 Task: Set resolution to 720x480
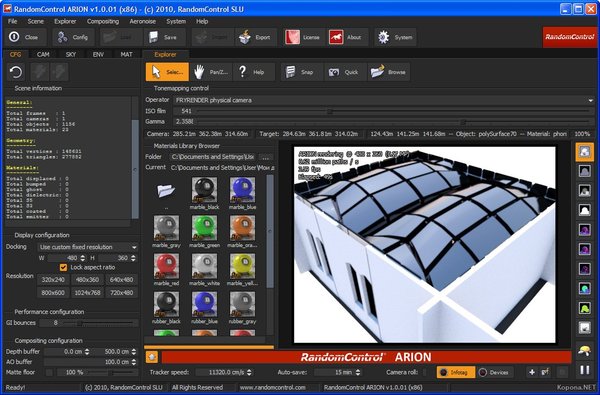(x=121, y=293)
